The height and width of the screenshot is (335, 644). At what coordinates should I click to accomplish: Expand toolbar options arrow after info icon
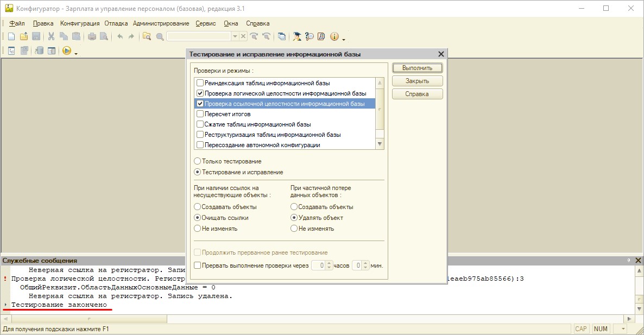(343, 40)
